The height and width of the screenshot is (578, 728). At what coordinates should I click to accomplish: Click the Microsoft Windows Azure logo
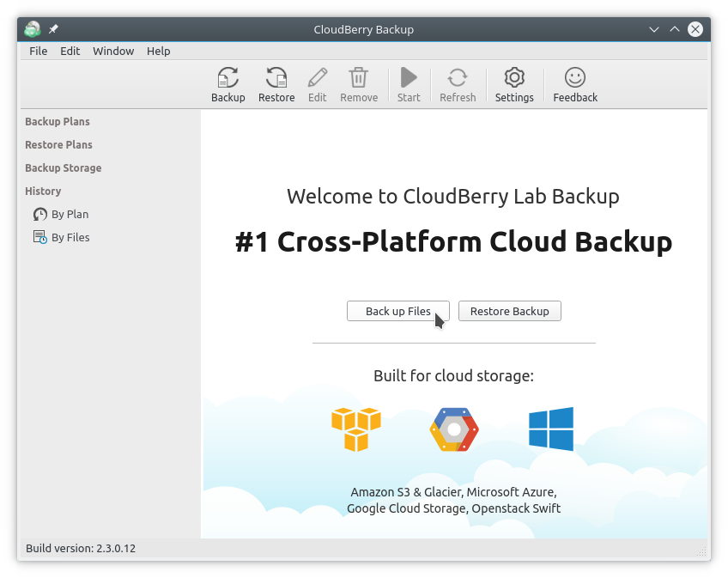click(551, 429)
